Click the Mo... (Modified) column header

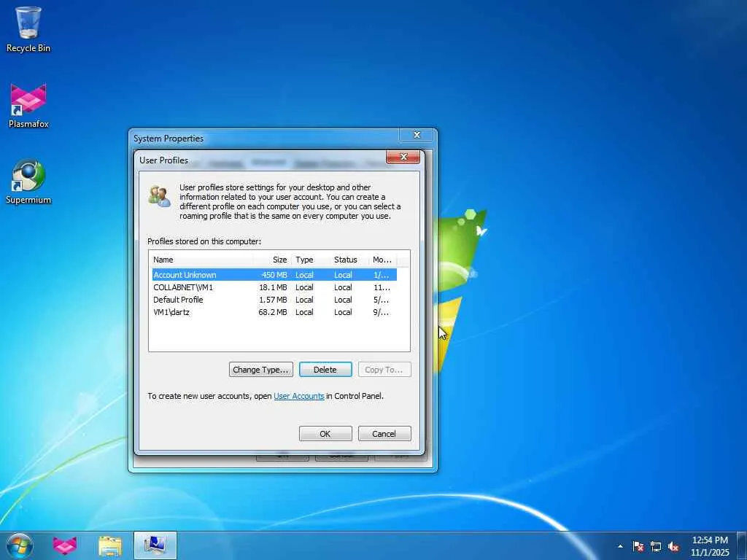point(382,260)
